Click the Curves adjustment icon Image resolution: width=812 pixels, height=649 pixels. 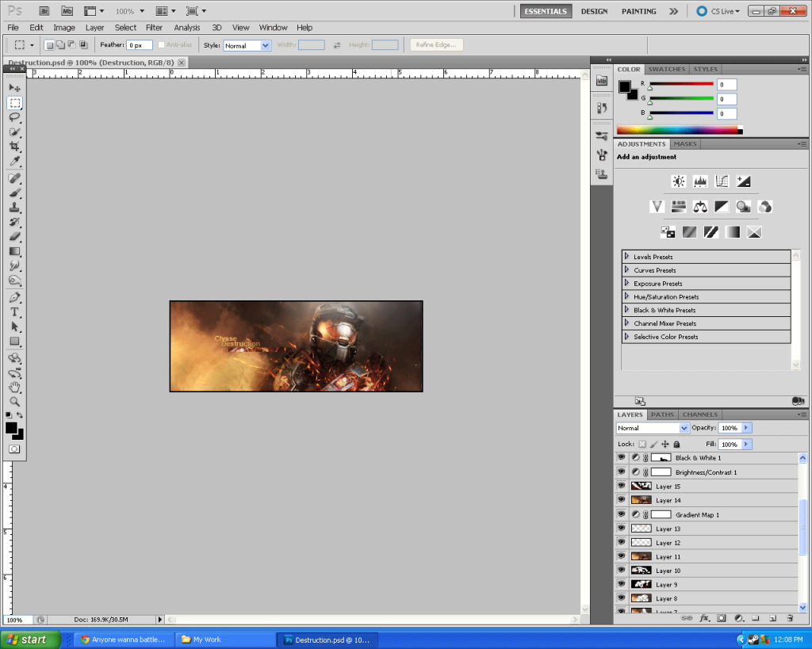pyautogui.click(x=722, y=181)
